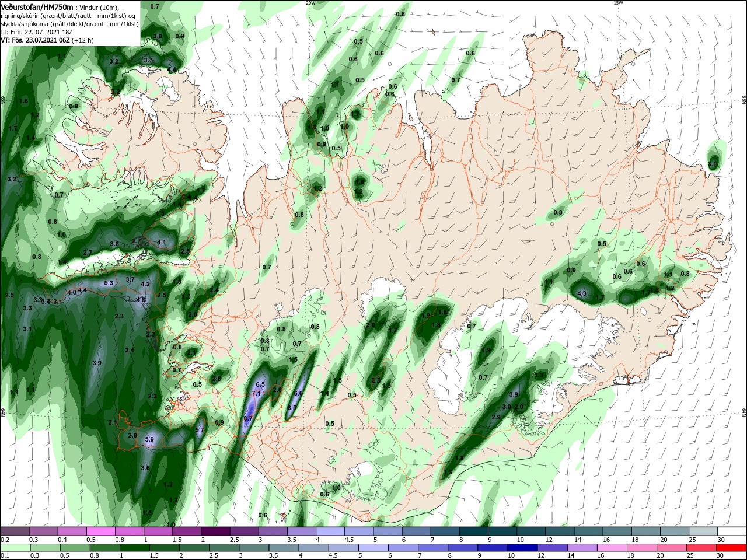Click the 5.3 precipitation value on the map
Viewport: 747px width, 560px height.
[108, 283]
